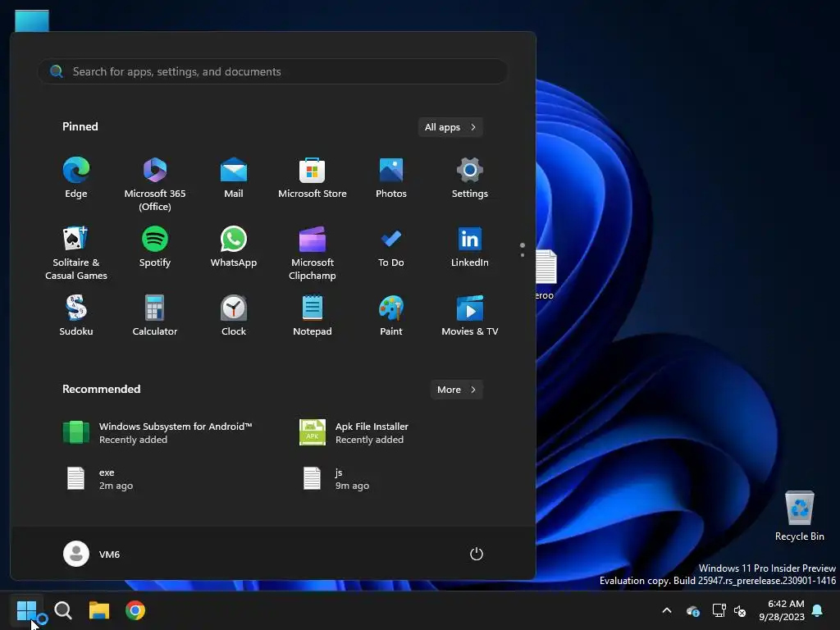The height and width of the screenshot is (630, 840).
Task: Open Movies & TV
Action: tap(470, 316)
